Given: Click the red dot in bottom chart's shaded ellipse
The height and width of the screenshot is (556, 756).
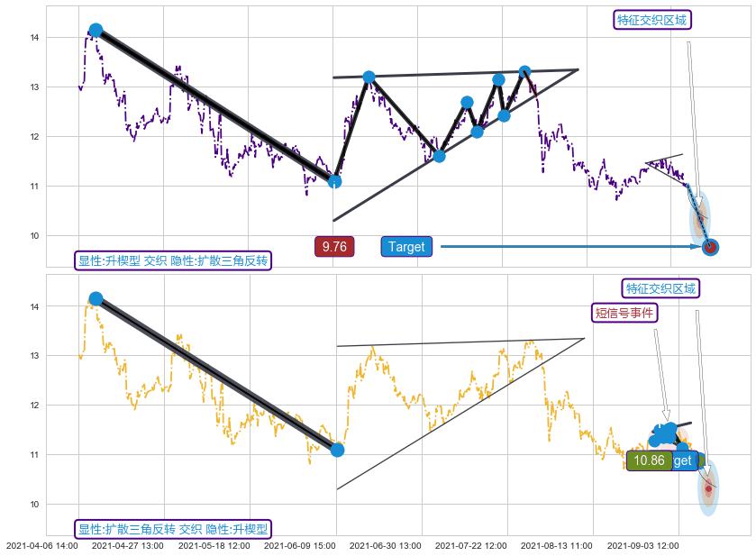Looking at the screenshot, I should pos(708,489).
